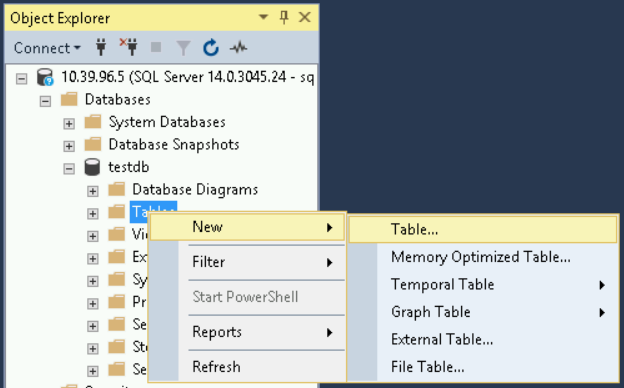Click the Connect Object Explorer plug icon

[x=101, y=48]
